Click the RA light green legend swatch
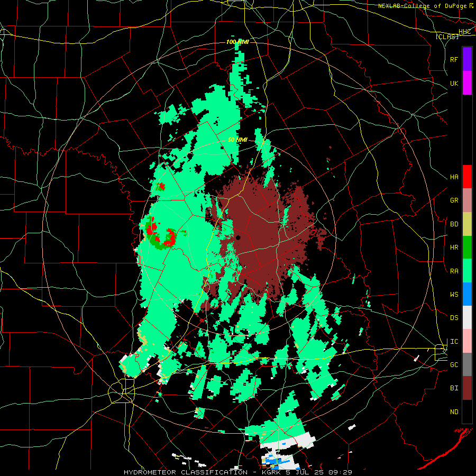Image resolution: width=476 pixels, height=476 pixels. coord(467,271)
